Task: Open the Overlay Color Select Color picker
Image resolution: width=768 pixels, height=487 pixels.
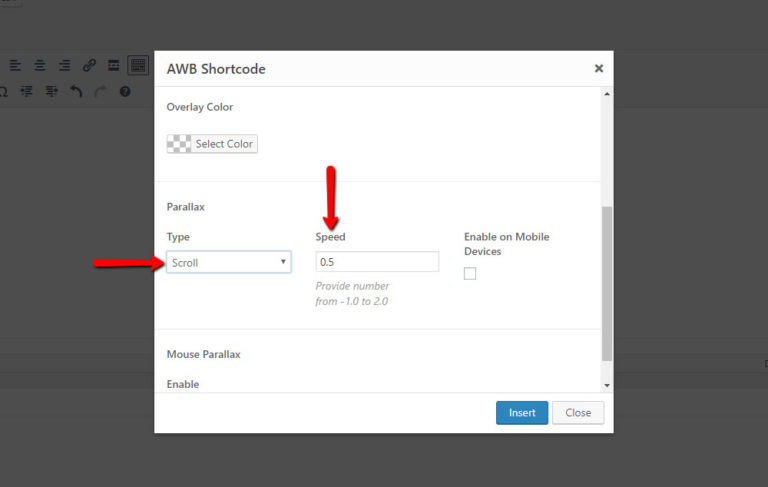Action: (212, 144)
